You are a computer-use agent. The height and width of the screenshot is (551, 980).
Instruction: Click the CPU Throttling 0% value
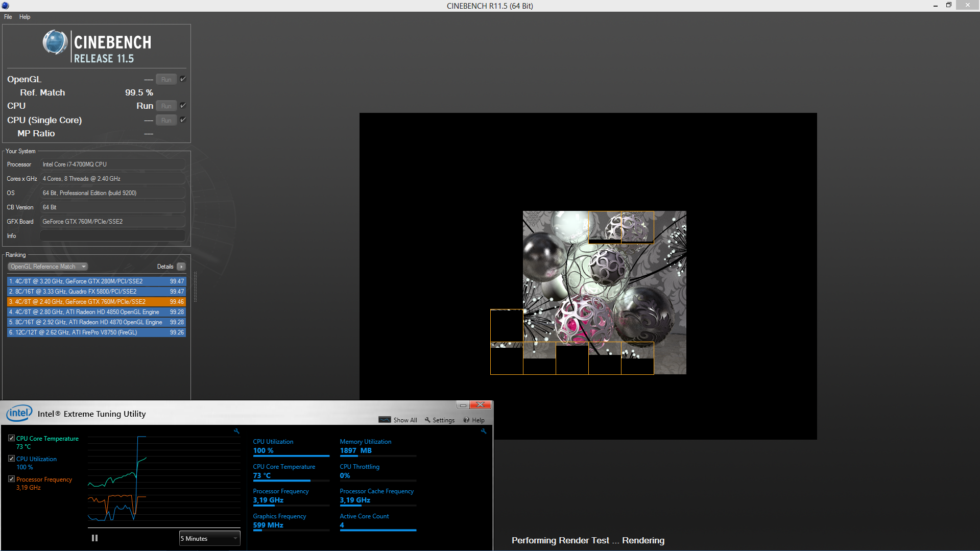coord(345,475)
